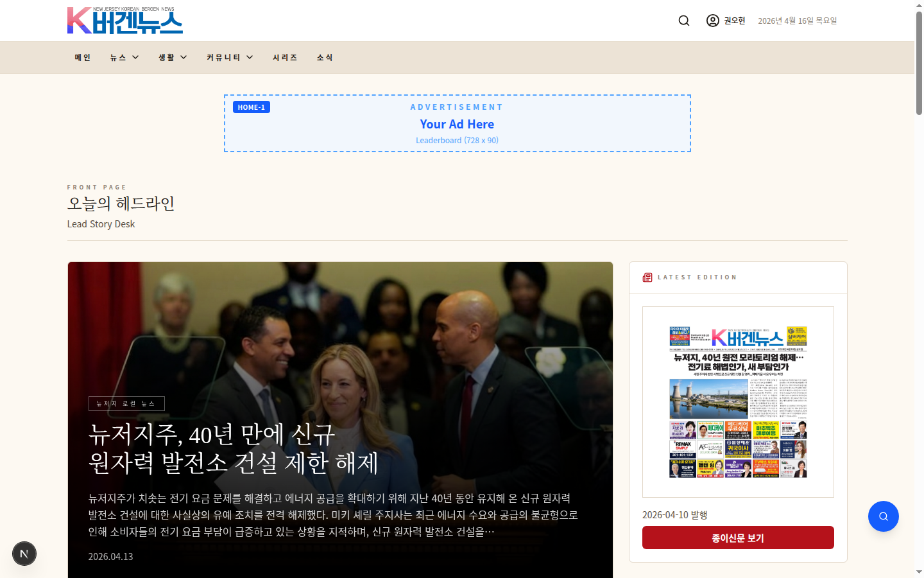Click the 종이신문 보기 button
Viewport: 924px width, 578px height.
[x=738, y=537]
